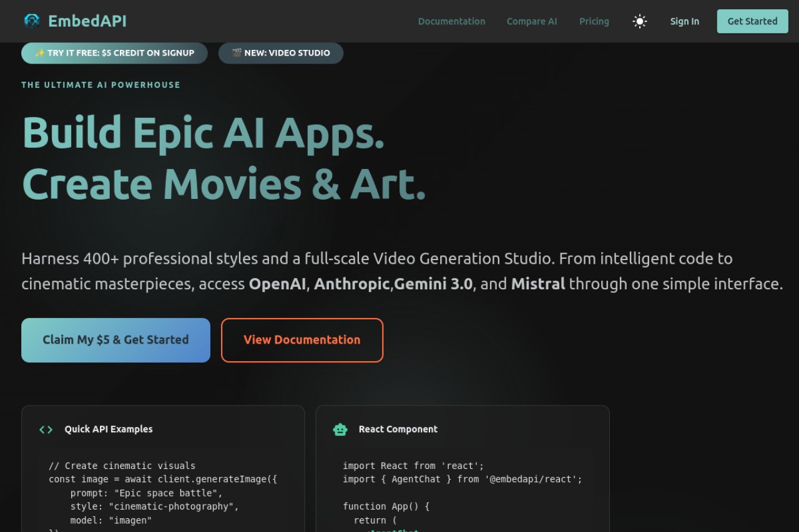Click the bold Anthropic text
The height and width of the screenshot is (532, 799).
352,284
